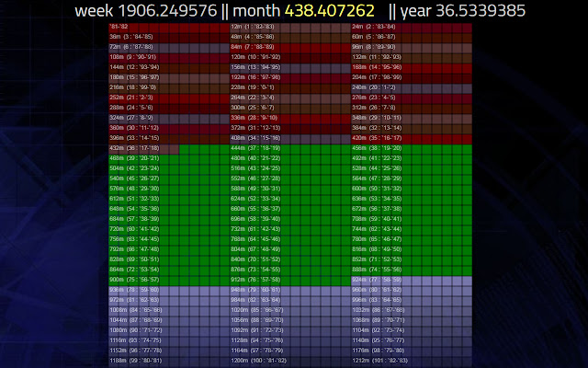Select the 840m (70 : '51-'52) cell
The width and height of the screenshot is (588, 368).
[290, 261]
